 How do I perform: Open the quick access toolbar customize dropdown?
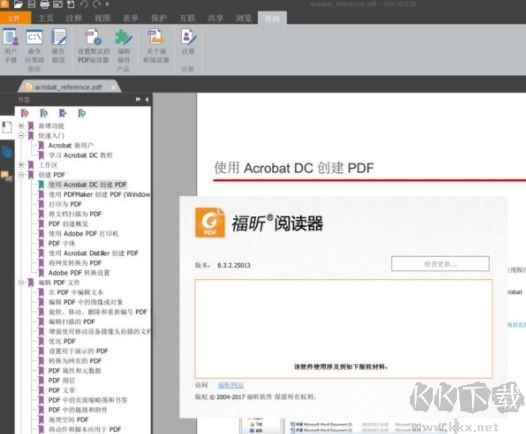click(x=107, y=4)
